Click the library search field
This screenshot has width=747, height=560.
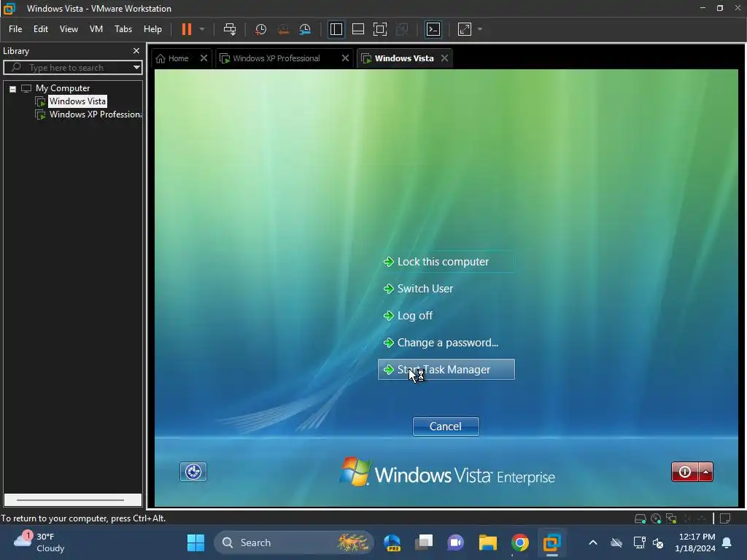(71, 68)
